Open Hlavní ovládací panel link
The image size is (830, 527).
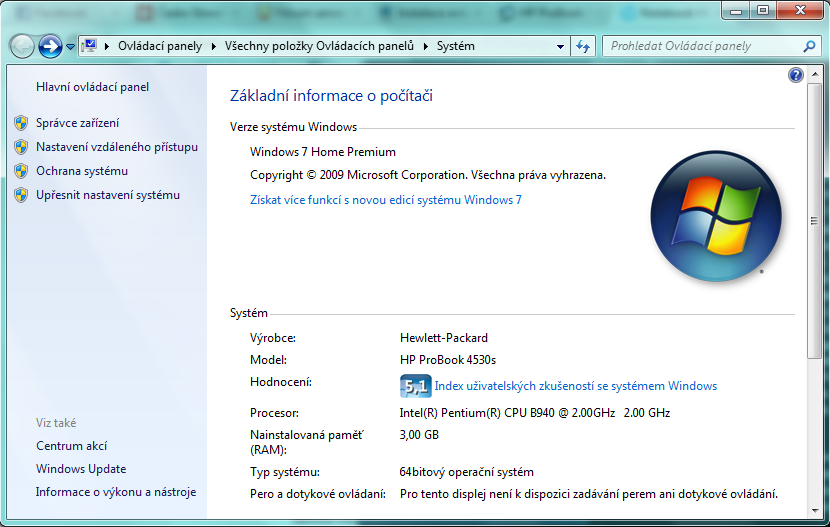tap(92, 87)
